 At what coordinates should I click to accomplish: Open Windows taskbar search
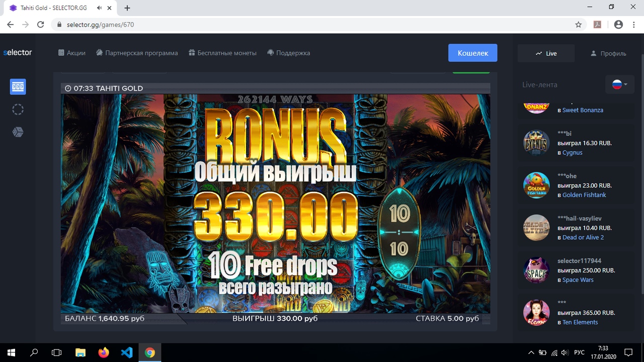(x=34, y=352)
